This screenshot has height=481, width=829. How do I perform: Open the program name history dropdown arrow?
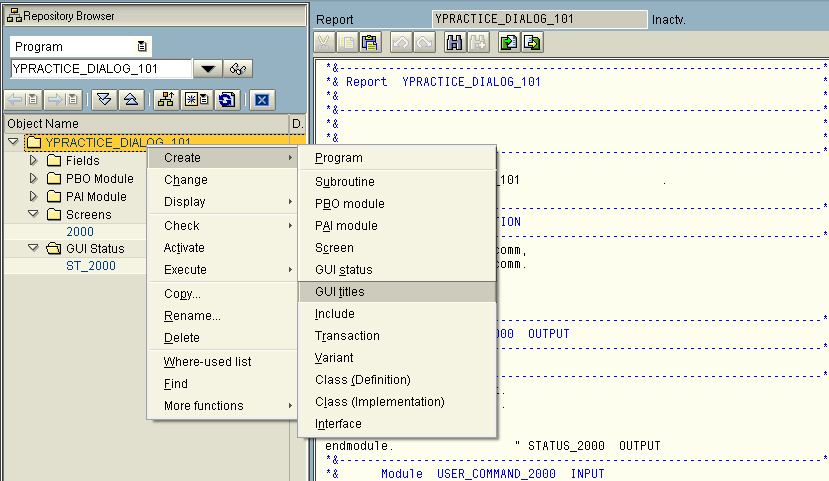(207, 69)
